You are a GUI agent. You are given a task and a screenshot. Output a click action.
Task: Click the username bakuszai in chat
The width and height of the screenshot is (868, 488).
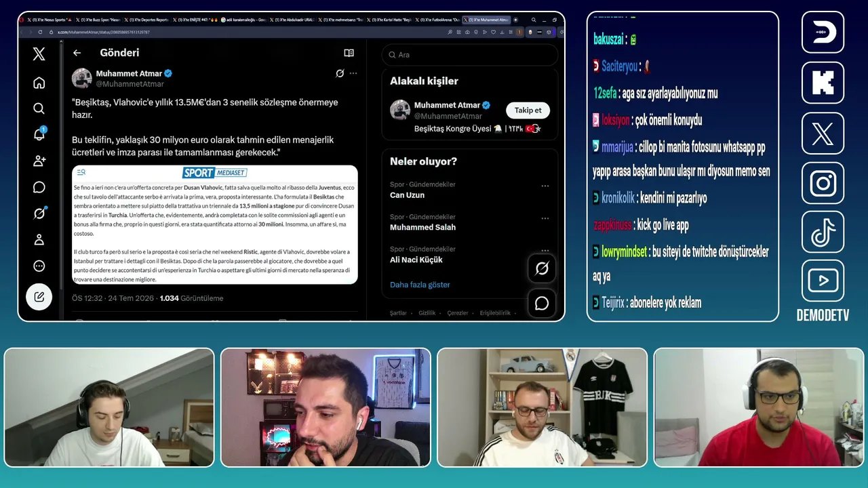(x=608, y=40)
